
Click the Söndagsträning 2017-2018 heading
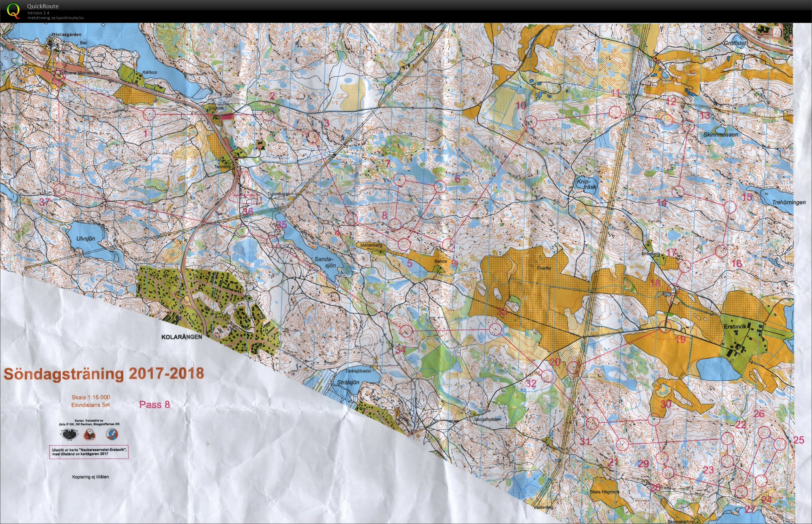(x=104, y=374)
